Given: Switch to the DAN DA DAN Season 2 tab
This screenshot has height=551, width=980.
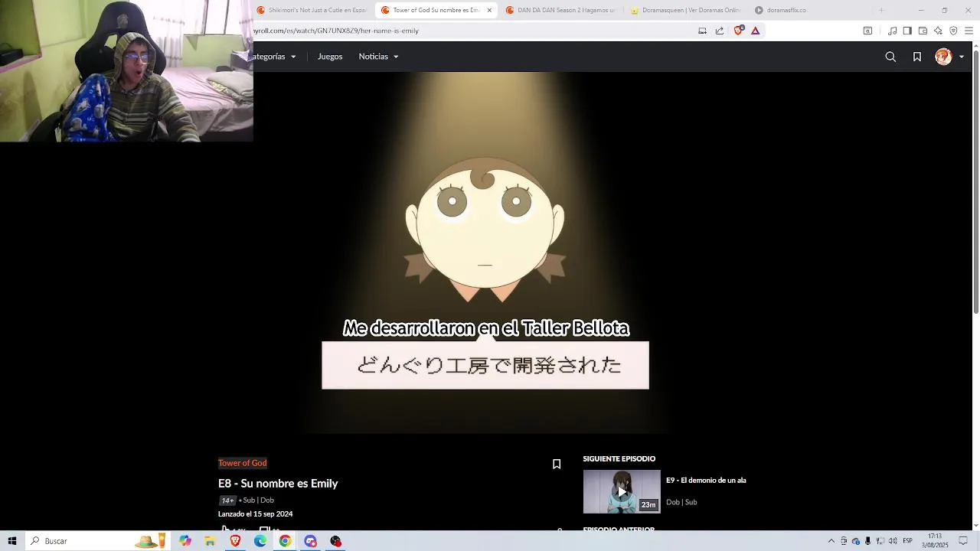Looking at the screenshot, I should pos(561,10).
